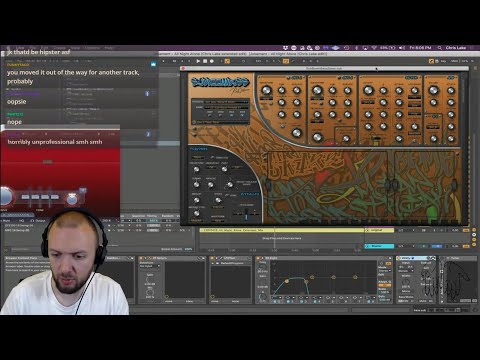Click the large volume knob in the amp section

coord(433,90)
